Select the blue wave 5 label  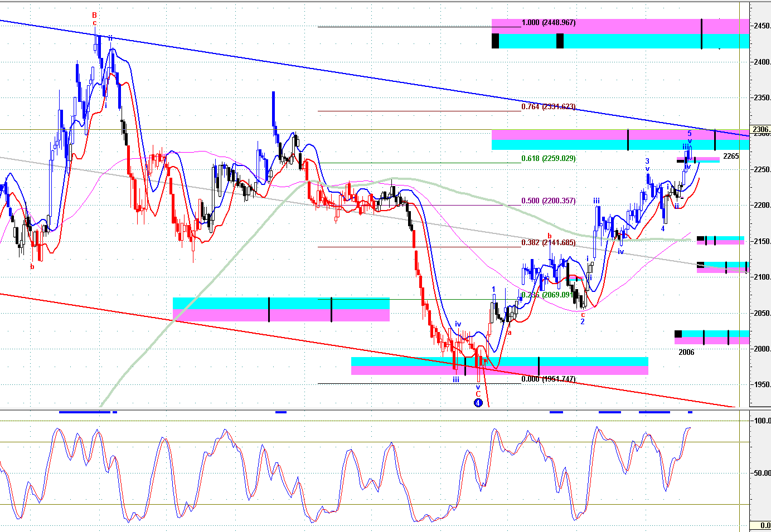690,134
